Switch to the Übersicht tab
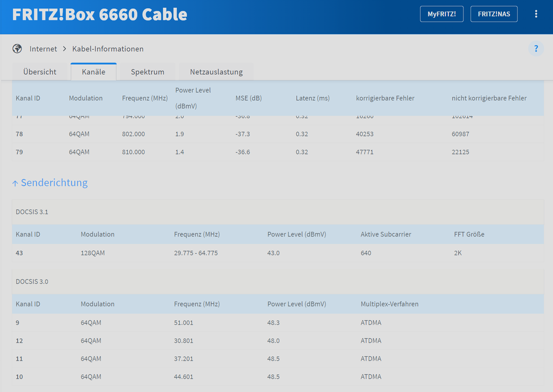This screenshot has height=392, width=553. click(39, 72)
